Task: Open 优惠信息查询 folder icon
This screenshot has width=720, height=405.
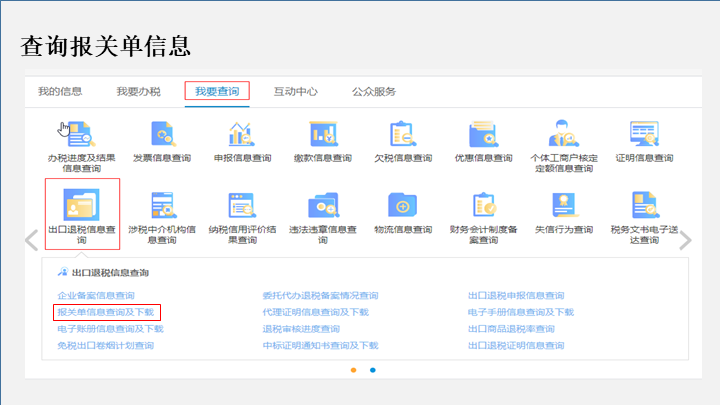Action: pos(483,134)
